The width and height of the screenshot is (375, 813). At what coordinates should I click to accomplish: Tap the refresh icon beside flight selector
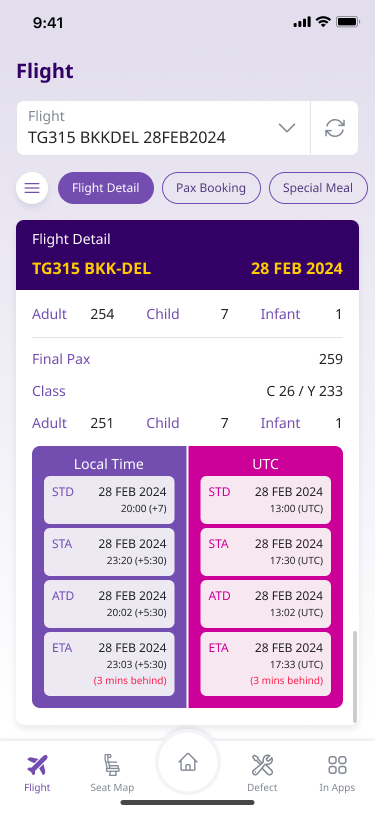[335, 128]
